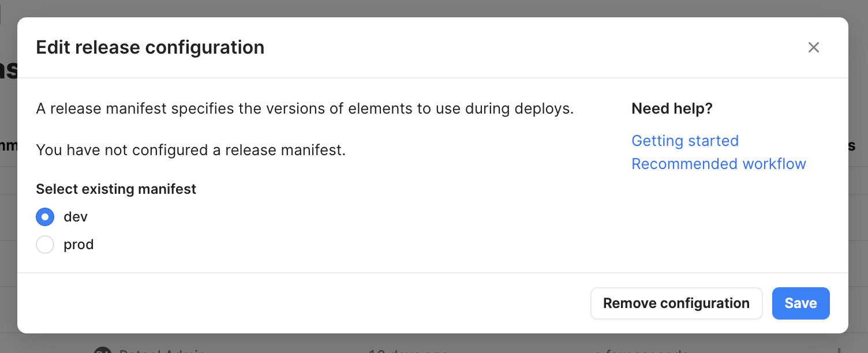Close the Edit release configuration dialog
The width and height of the screenshot is (868, 353).
tap(814, 47)
